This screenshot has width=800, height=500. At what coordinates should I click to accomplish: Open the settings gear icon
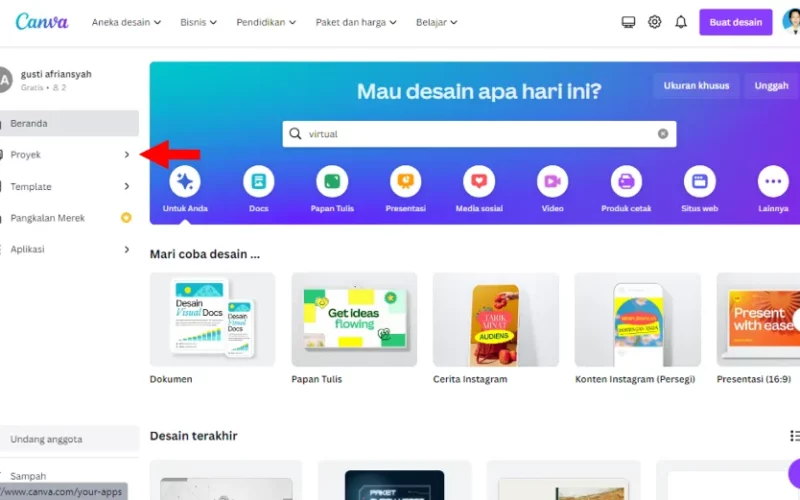pyautogui.click(x=655, y=22)
